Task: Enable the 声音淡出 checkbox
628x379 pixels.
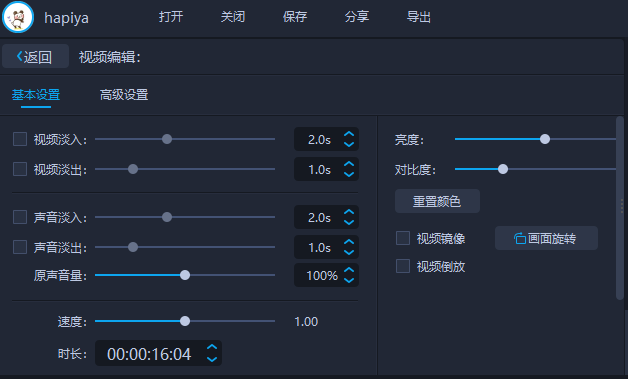Action: pos(20,247)
